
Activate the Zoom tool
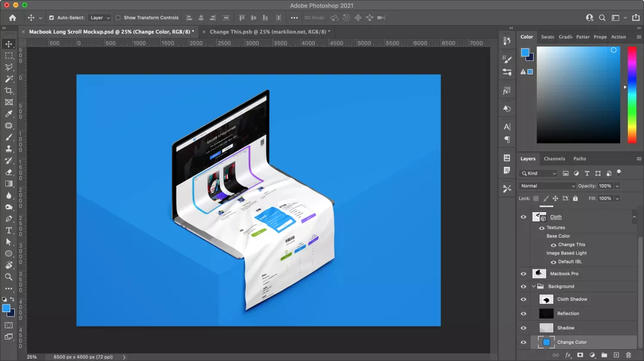point(9,277)
